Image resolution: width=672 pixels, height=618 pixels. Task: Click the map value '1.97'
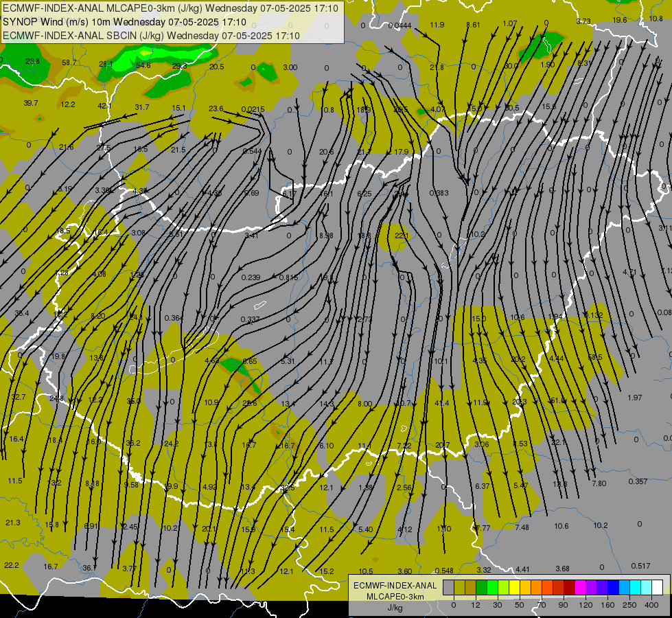point(635,398)
